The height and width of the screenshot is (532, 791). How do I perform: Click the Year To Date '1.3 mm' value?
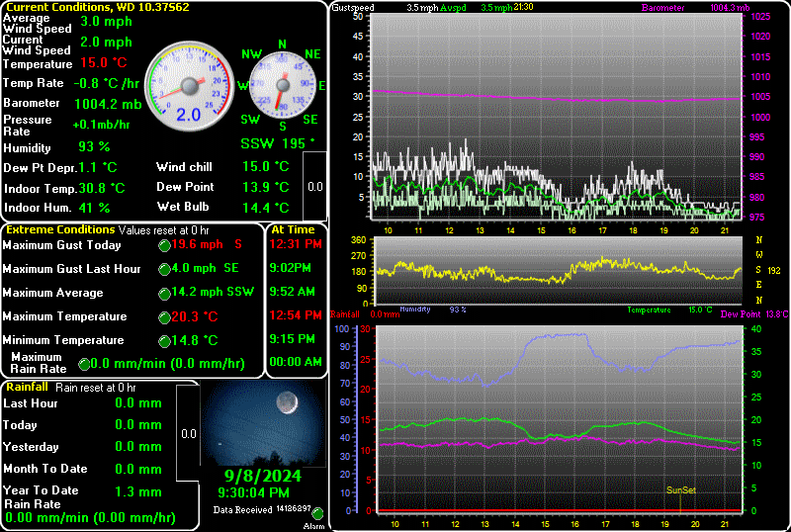[138, 491]
